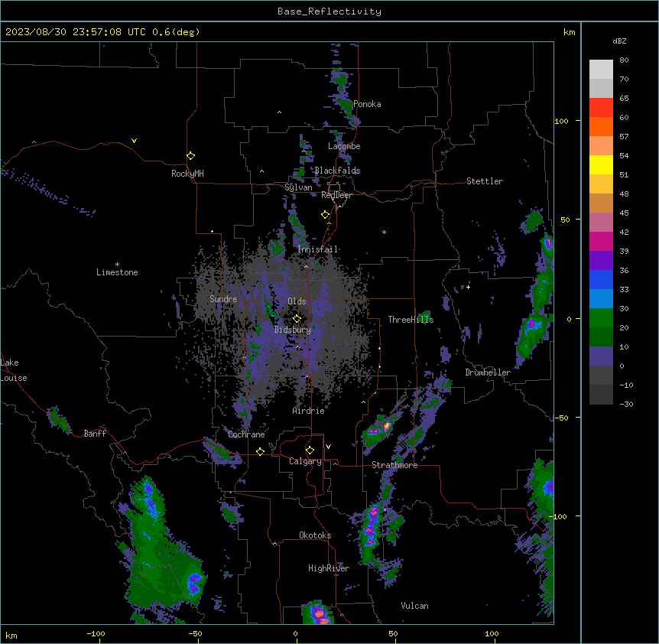The image size is (659, 644).
Task: Select the Cochrane label
Action: 246,434
